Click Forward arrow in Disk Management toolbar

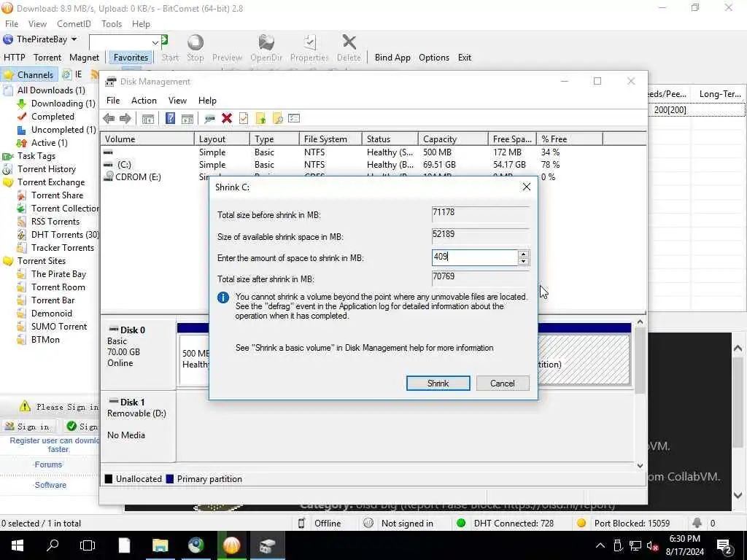(x=125, y=119)
